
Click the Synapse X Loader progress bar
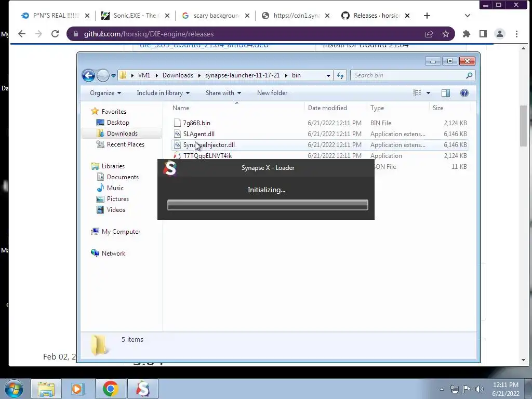coord(268,205)
